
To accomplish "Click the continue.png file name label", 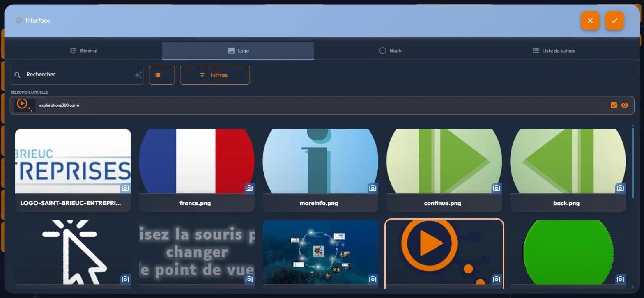I will pyautogui.click(x=442, y=203).
